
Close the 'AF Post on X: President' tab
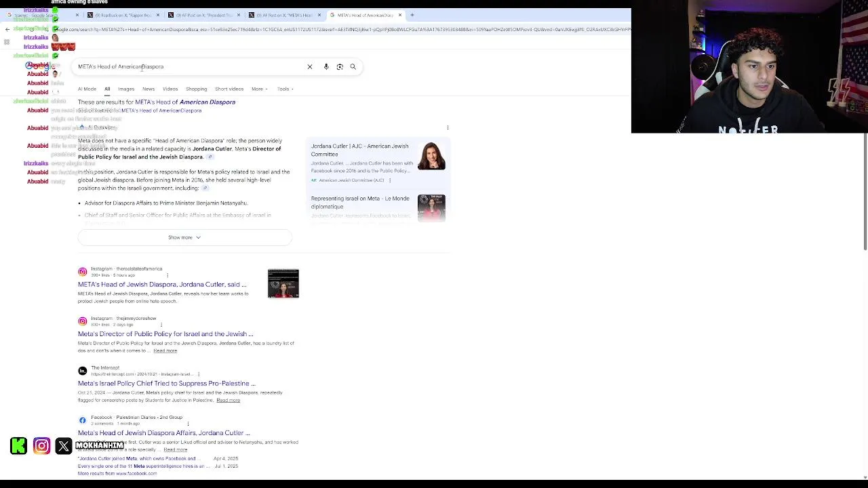(x=239, y=15)
